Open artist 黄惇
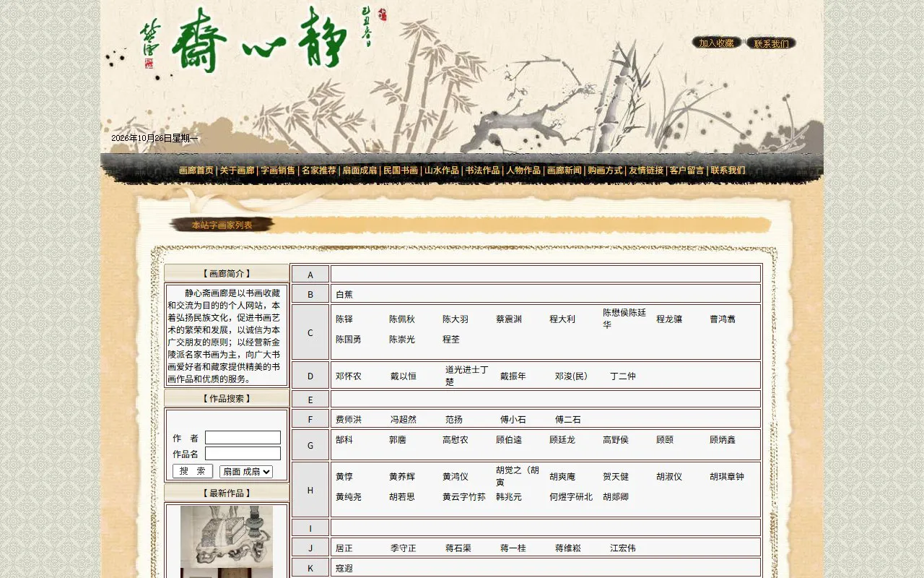Screen dimensions: 924x578 tap(344, 477)
